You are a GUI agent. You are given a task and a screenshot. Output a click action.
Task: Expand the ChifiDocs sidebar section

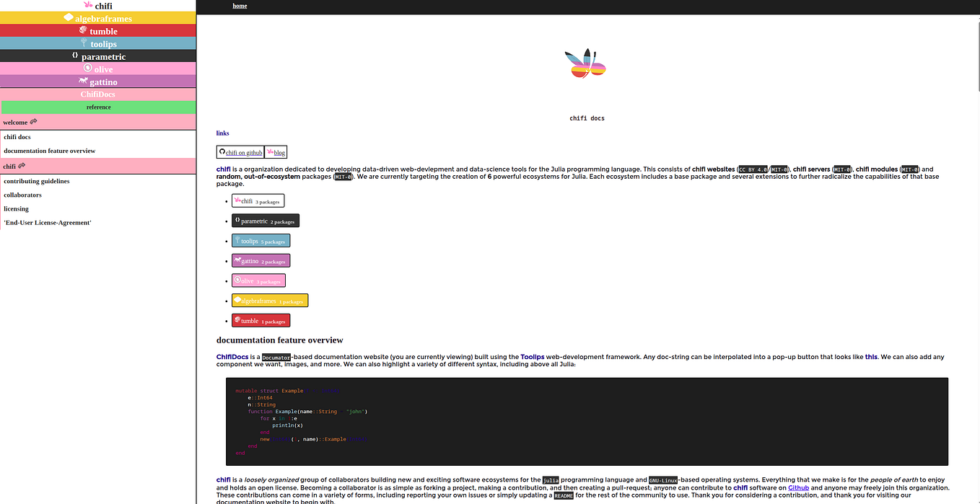tap(98, 94)
